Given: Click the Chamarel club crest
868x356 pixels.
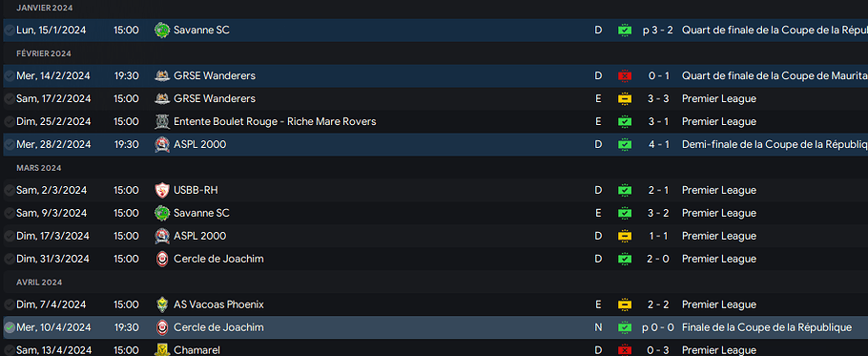Looking at the screenshot, I should point(161,350).
